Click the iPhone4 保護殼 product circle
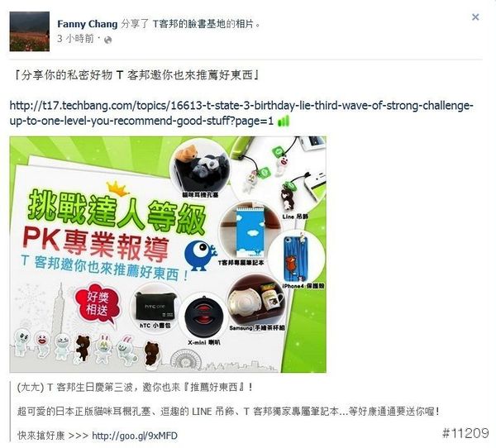496x448 pixels. (297, 260)
